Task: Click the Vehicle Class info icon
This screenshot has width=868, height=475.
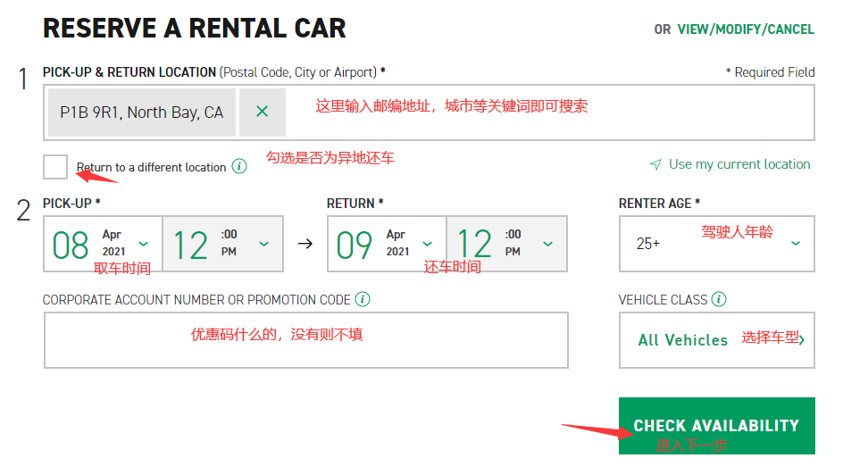Action: coord(719,299)
